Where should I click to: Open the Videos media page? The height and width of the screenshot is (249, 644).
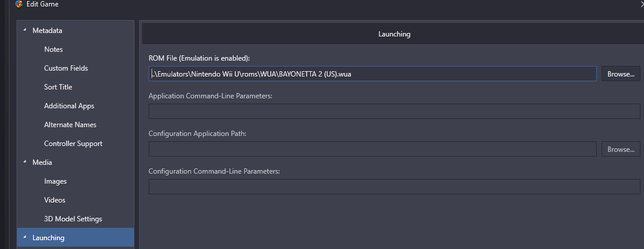point(55,200)
